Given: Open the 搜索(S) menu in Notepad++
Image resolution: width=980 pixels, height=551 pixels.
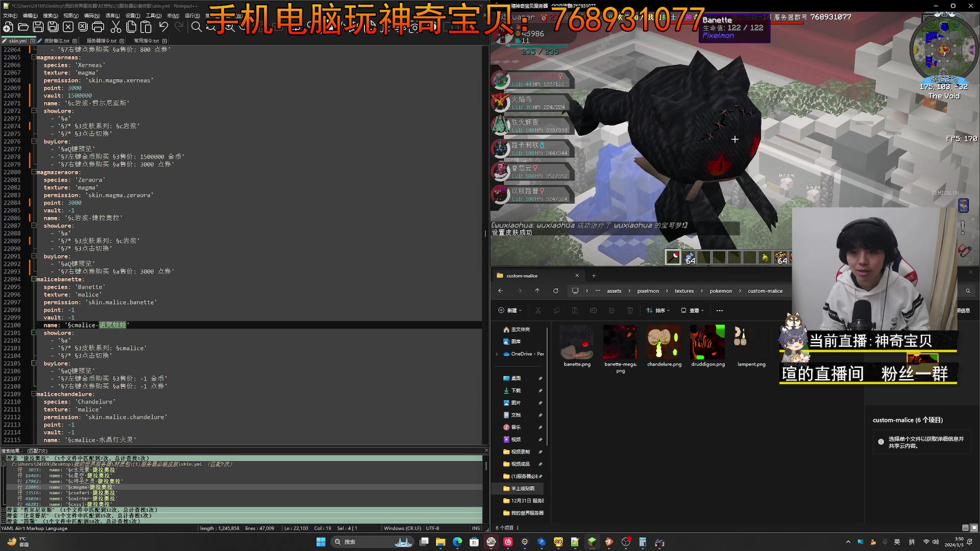Looking at the screenshot, I should 51,15.
